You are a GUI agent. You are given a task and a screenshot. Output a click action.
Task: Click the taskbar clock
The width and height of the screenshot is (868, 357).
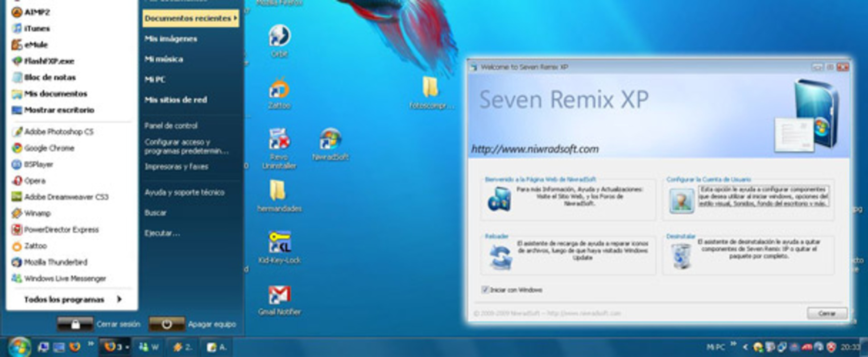850,347
